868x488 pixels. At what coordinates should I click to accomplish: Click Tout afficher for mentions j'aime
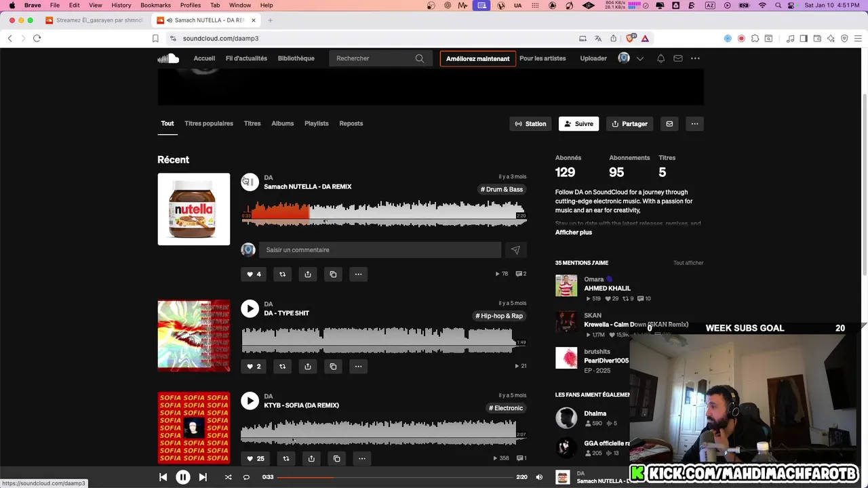[x=688, y=263]
